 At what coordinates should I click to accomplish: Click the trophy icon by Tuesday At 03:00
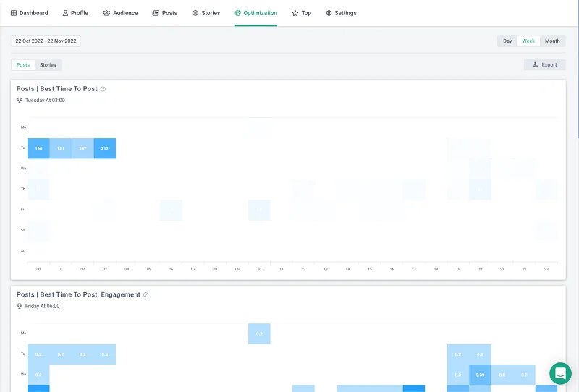click(20, 101)
